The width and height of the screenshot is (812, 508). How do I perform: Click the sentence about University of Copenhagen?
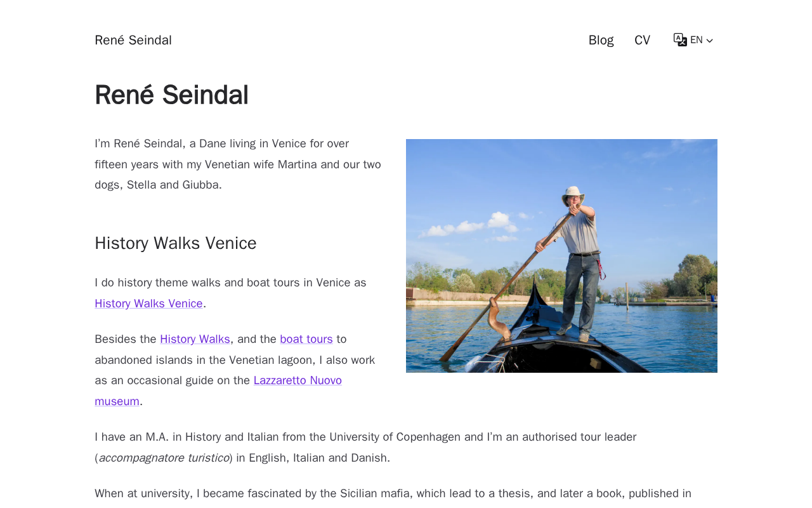[x=365, y=437]
